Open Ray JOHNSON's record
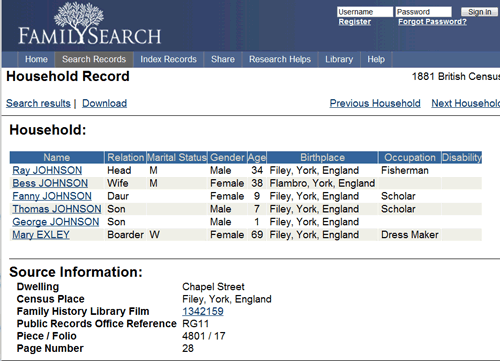The width and height of the screenshot is (500, 361). coord(47,170)
